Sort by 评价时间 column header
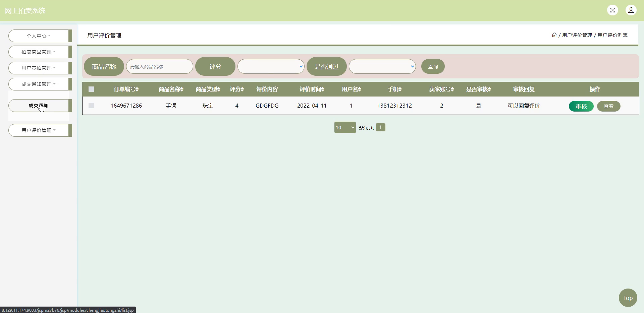 tap(312, 89)
